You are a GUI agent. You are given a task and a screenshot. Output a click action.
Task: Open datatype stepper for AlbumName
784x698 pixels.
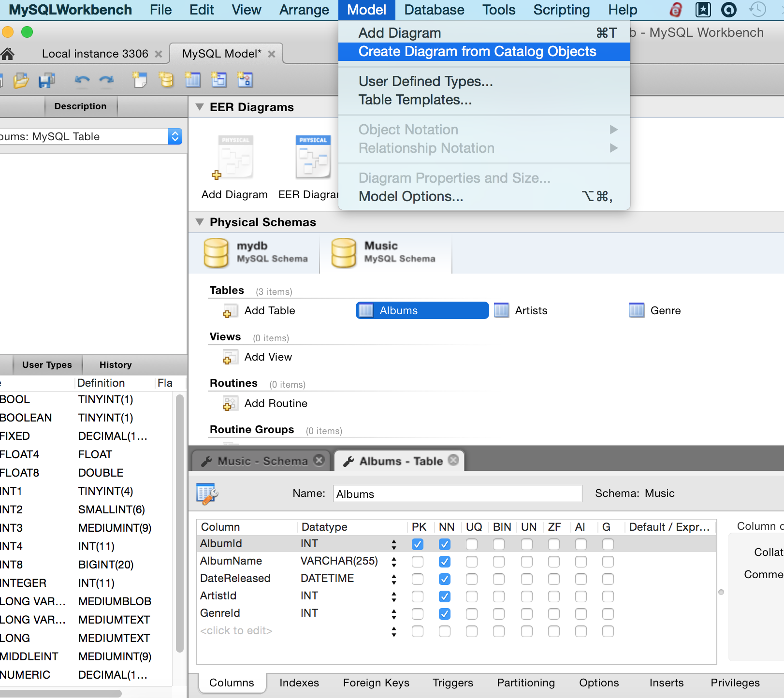click(x=394, y=562)
